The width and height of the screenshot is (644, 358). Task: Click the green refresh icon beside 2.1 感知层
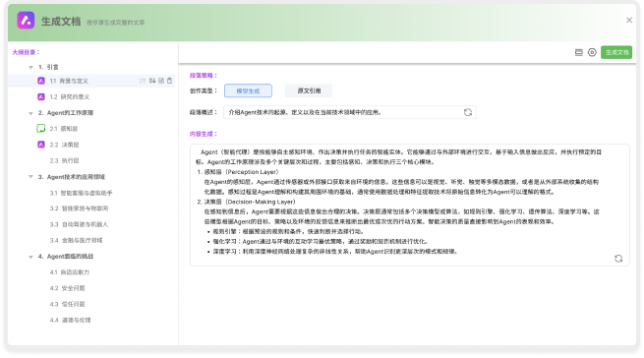click(x=41, y=129)
